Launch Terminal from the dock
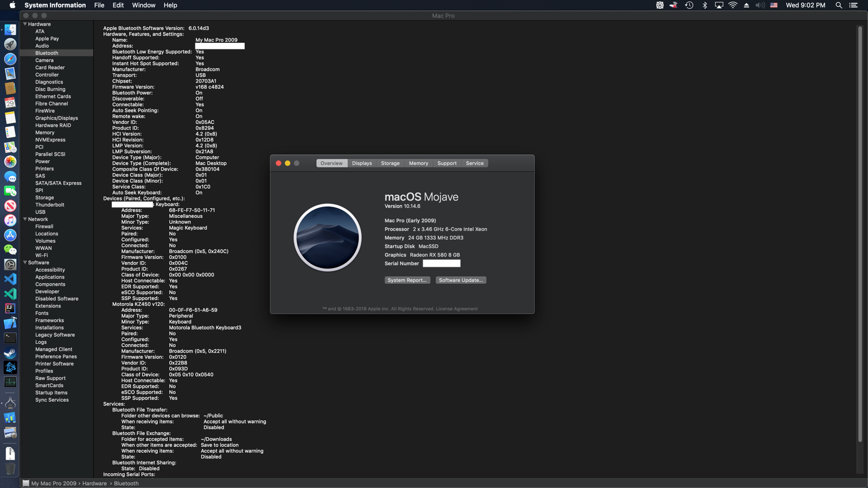 (x=10, y=338)
